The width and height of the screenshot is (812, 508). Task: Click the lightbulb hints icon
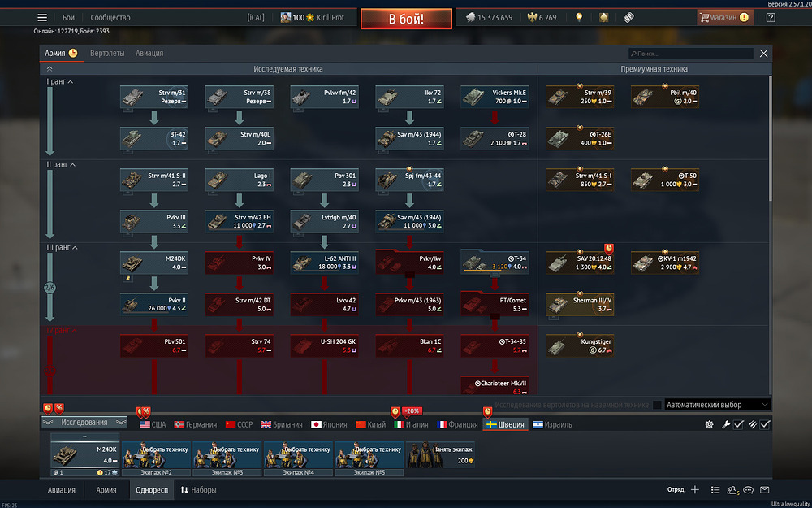[579, 18]
